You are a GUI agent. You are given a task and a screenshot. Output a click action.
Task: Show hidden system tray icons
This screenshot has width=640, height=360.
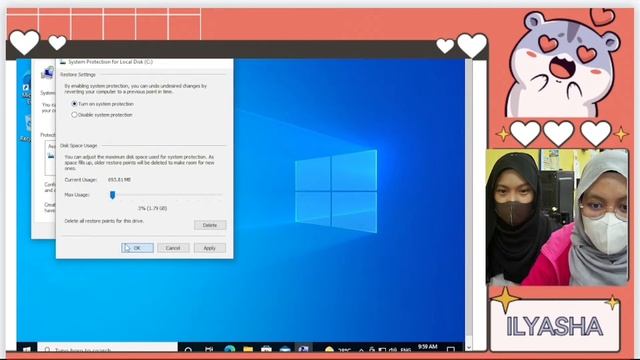pyautogui.click(x=361, y=349)
